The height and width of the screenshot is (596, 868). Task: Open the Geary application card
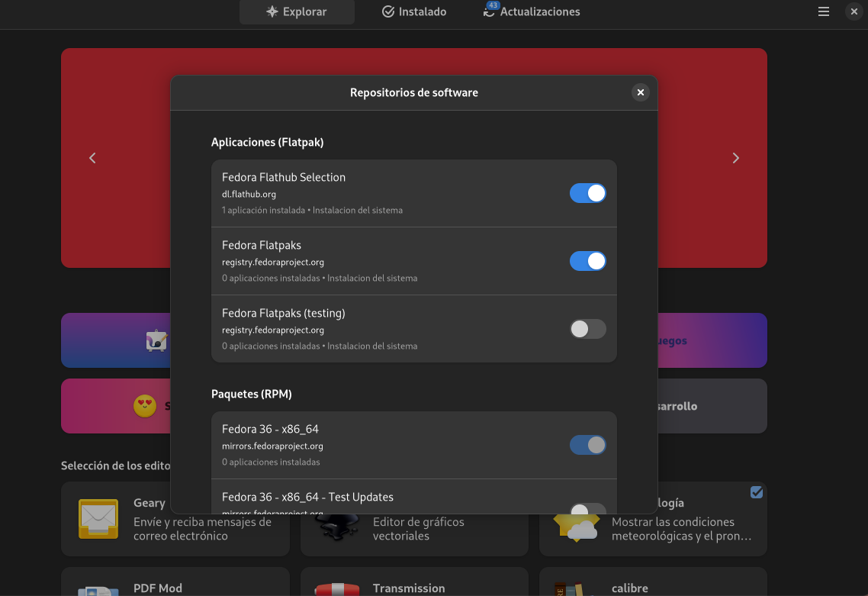click(x=175, y=519)
